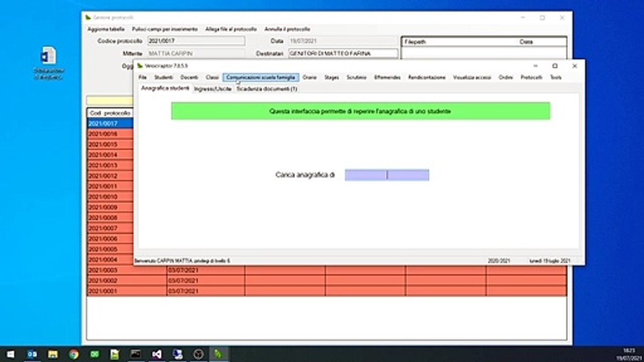This screenshot has width=644, height=362.
Task: Open the Scrutinio menu
Action: point(356,77)
